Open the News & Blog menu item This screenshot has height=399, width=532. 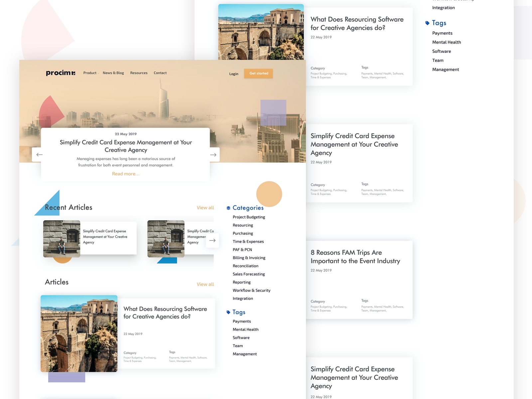pyautogui.click(x=113, y=73)
